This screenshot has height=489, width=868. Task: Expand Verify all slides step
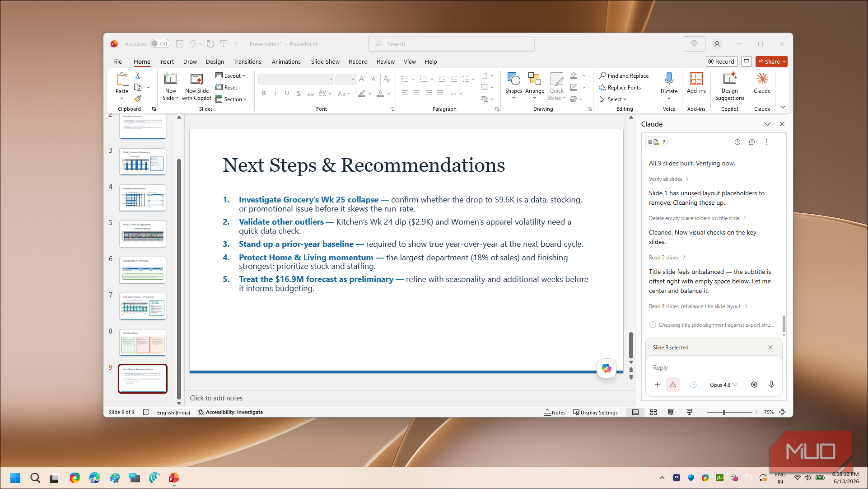(669, 179)
